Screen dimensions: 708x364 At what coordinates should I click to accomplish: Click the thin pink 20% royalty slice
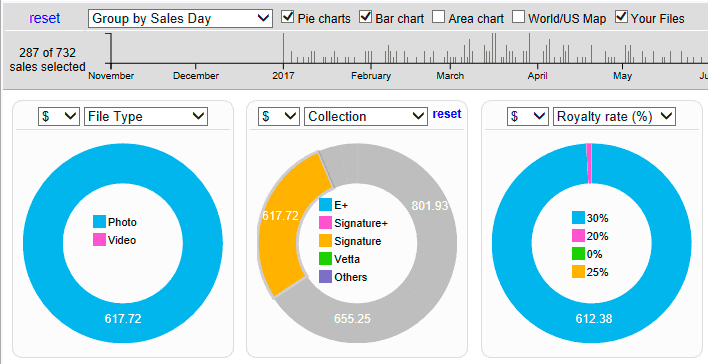click(589, 163)
